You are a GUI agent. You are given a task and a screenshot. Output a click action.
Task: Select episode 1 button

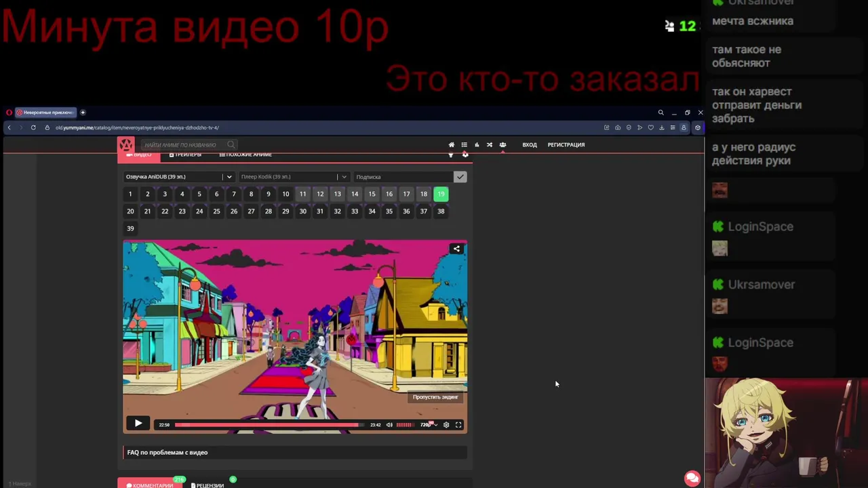tap(130, 194)
